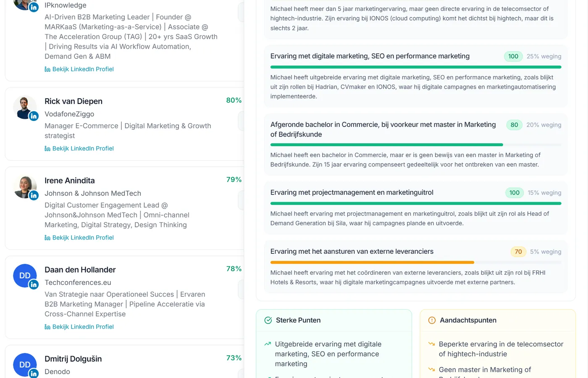Click the score badge 100 next to projectmanagement criterion
The image size is (588, 378).
pos(514,192)
